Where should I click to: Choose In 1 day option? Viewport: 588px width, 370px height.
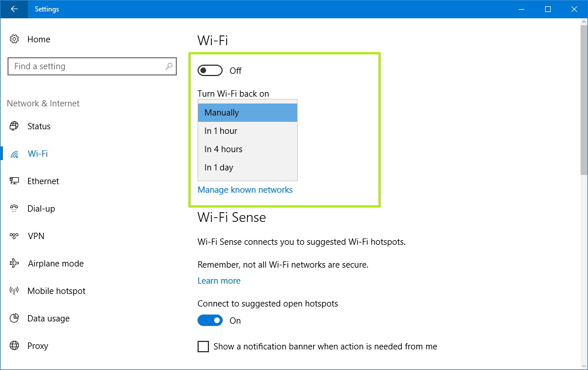(x=247, y=168)
